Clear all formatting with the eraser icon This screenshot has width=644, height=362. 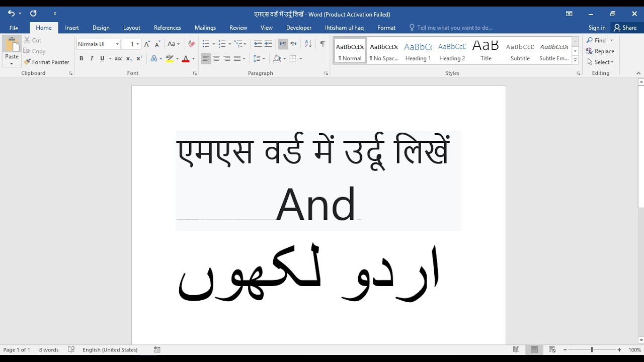[x=191, y=44]
